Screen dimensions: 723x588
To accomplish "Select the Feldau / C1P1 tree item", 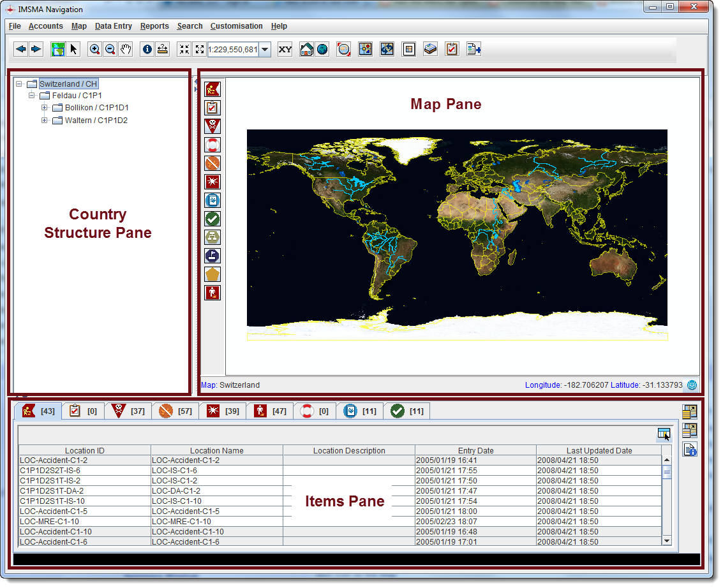I will [x=77, y=96].
